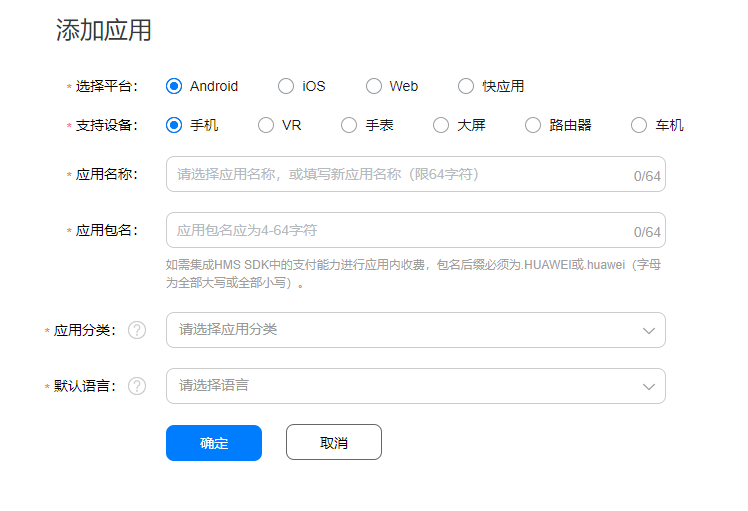Select 手机 as supported device
The image size is (748, 511).
(x=174, y=125)
